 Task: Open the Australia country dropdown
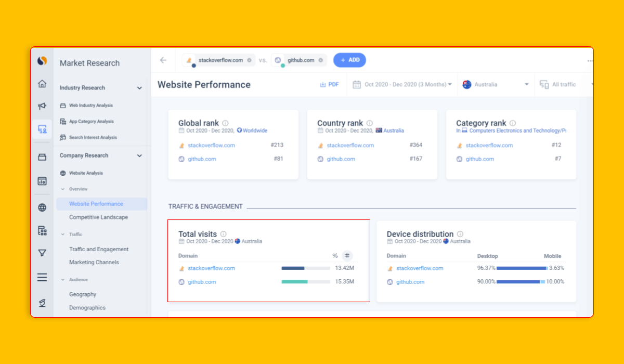pos(496,84)
